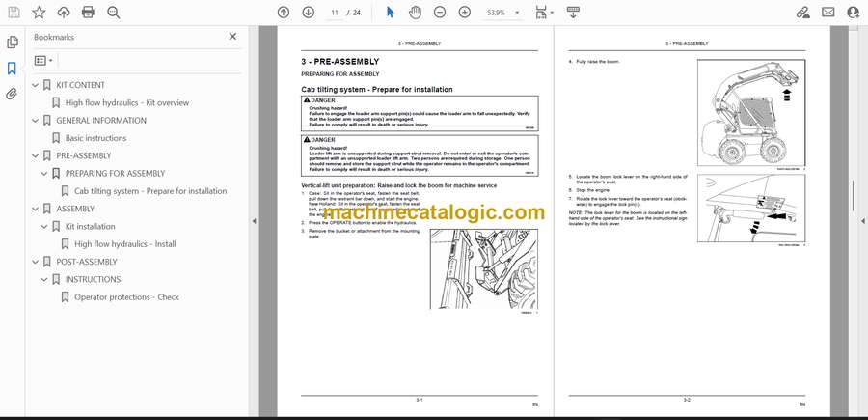The width and height of the screenshot is (868, 420).
Task: Go to the next page arrow
Action: 309,13
